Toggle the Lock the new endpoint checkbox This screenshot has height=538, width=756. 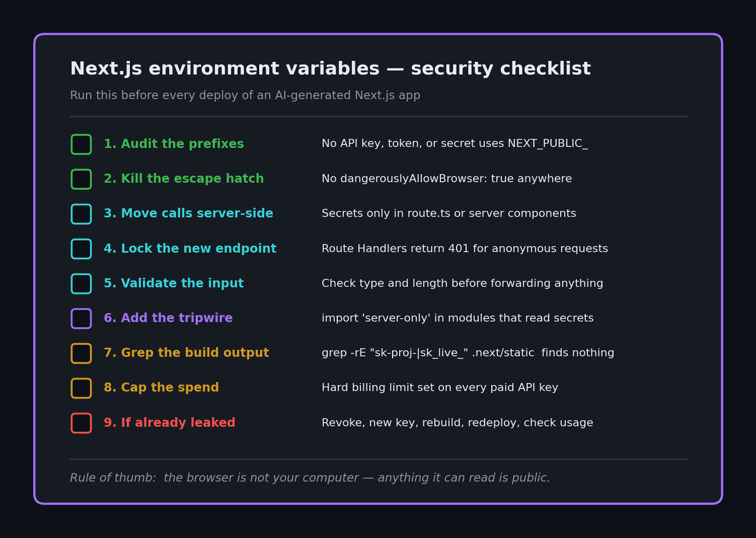click(x=81, y=249)
